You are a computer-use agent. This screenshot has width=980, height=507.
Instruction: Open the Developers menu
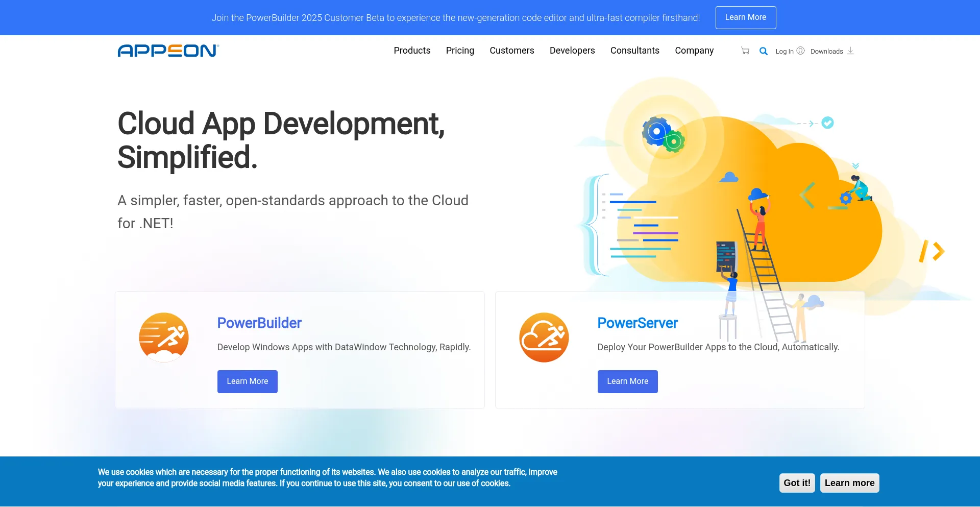click(572, 51)
